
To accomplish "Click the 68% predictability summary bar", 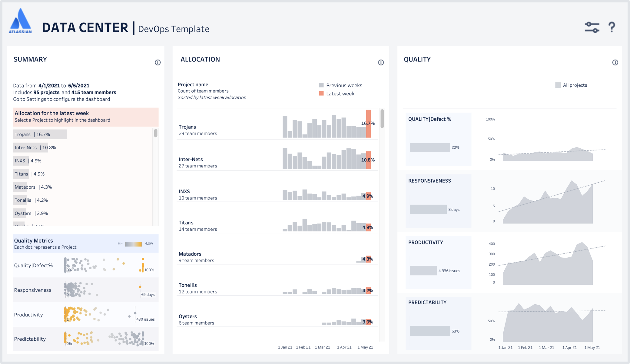I will (430, 331).
